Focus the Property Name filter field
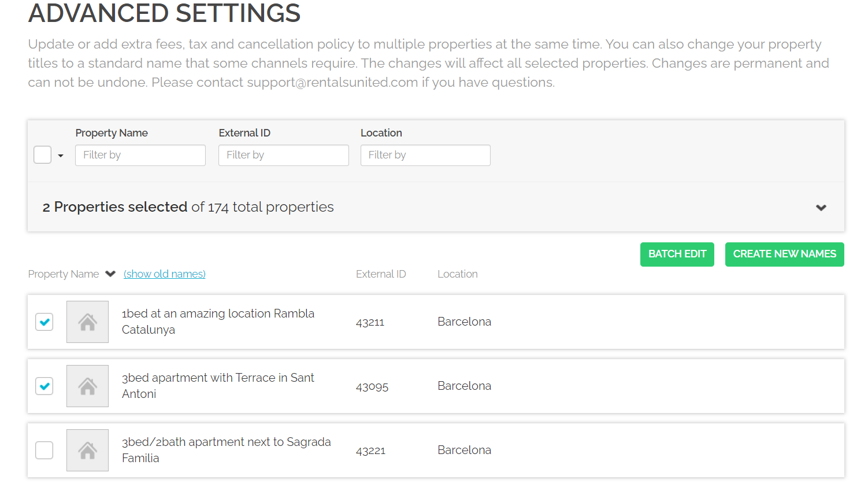The image size is (868, 487). tap(140, 155)
